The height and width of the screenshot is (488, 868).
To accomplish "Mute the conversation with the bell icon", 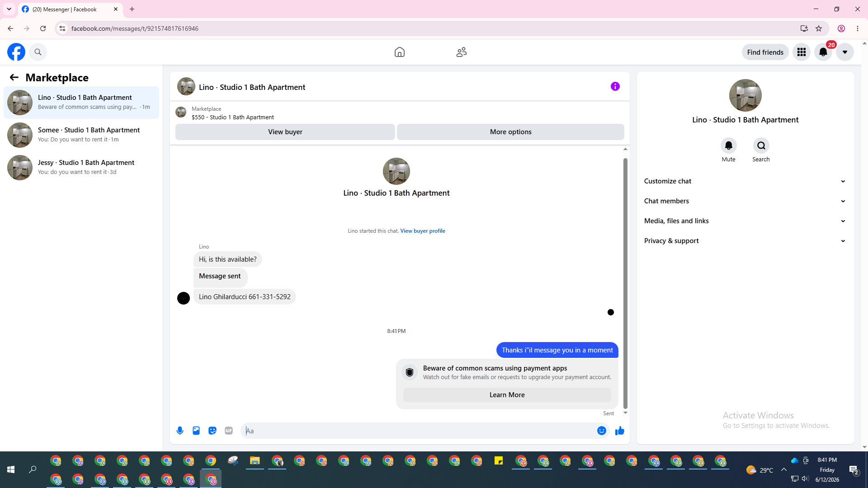I will point(728,145).
